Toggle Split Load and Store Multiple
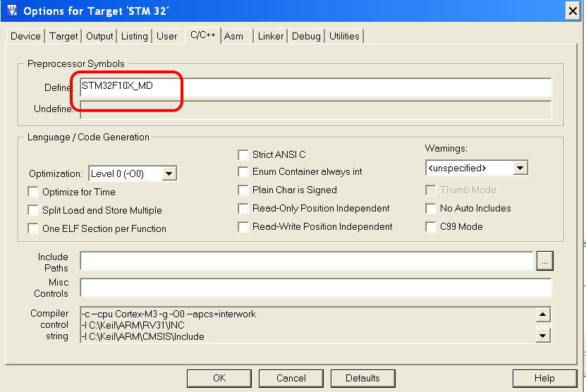This screenshot has height=392, width=586. tap(33, 210)
